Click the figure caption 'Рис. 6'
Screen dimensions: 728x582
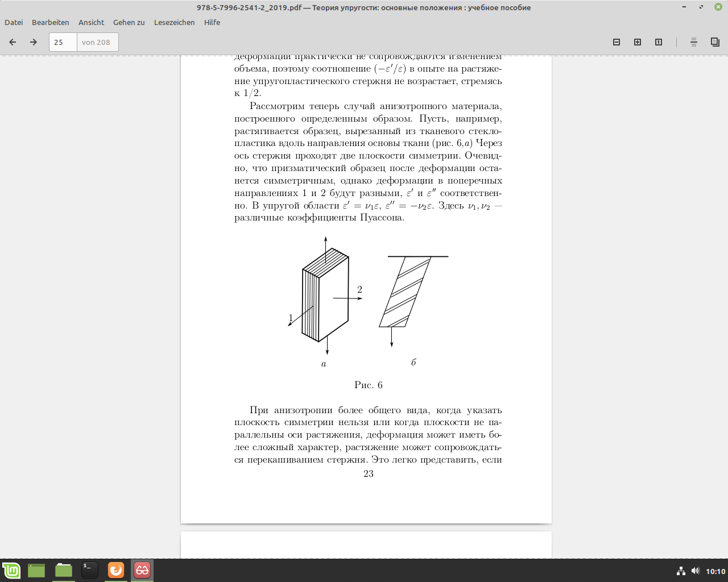[x=369, y=385]
